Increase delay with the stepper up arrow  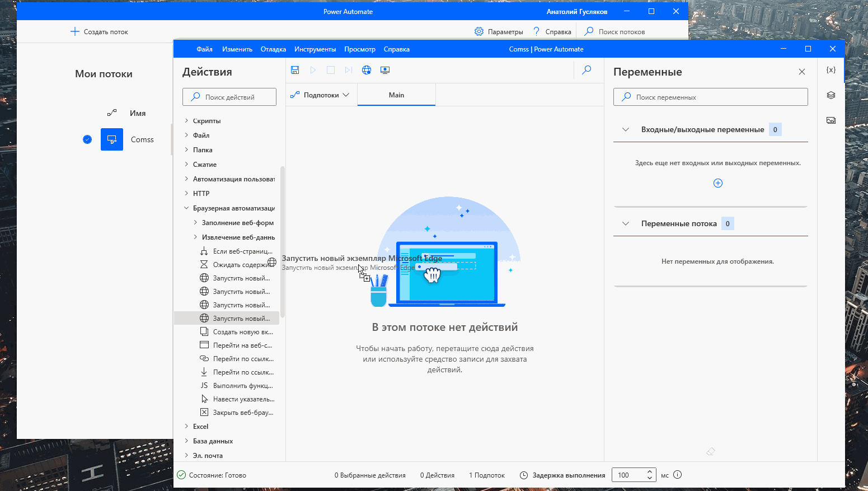(x=650, y=471)
